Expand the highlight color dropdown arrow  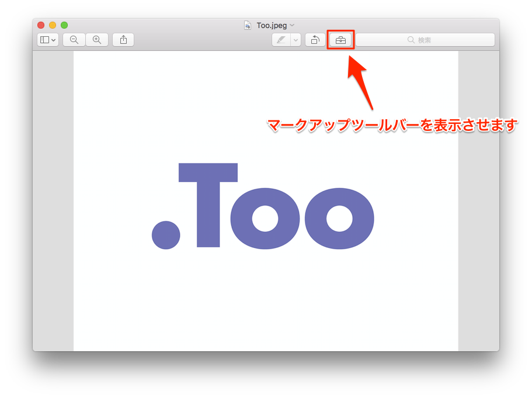[296, 40]
